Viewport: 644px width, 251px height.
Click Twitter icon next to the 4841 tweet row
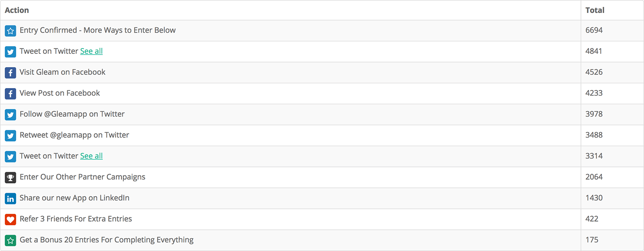(x=10, y=51)
